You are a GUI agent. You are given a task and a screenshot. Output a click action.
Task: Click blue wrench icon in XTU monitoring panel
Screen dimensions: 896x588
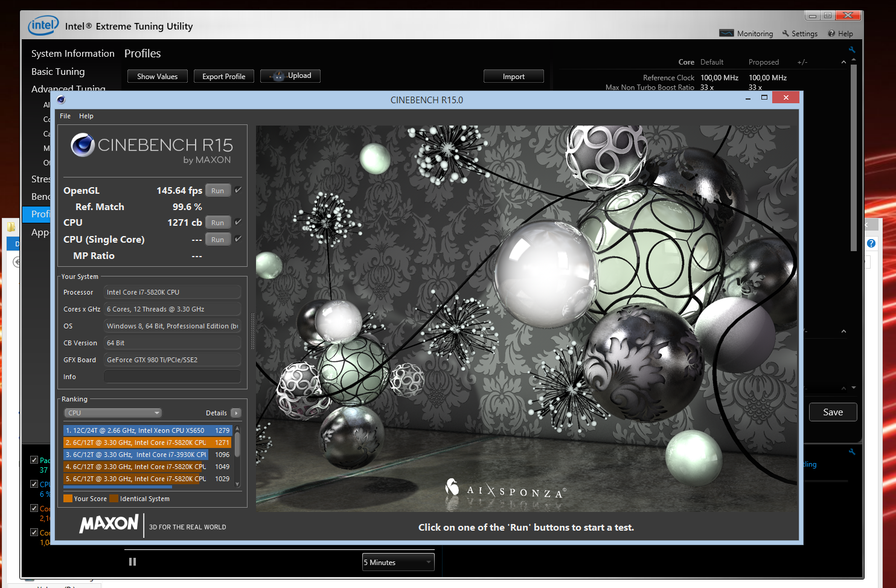(x=852, y=452)
